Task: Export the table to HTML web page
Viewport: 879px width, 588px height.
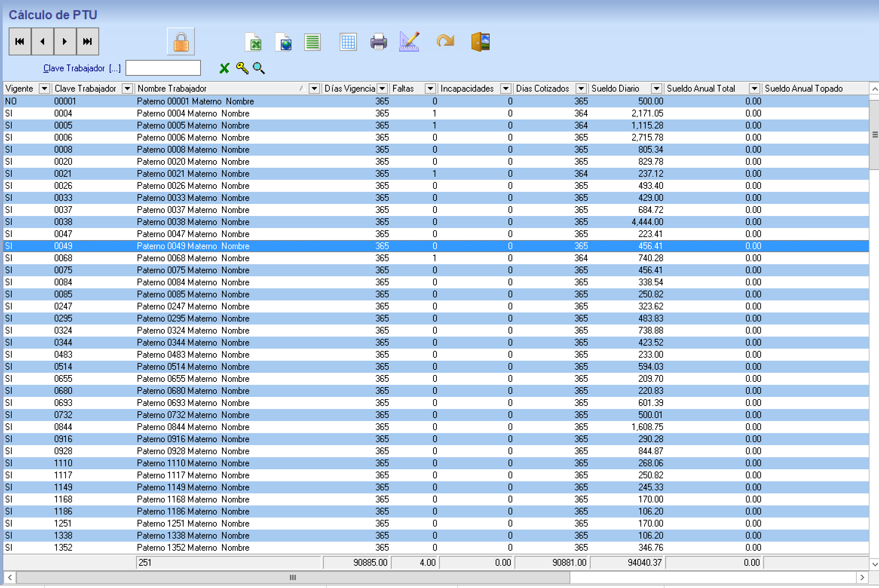Action: pyautogui.click(x=284, y=42)
